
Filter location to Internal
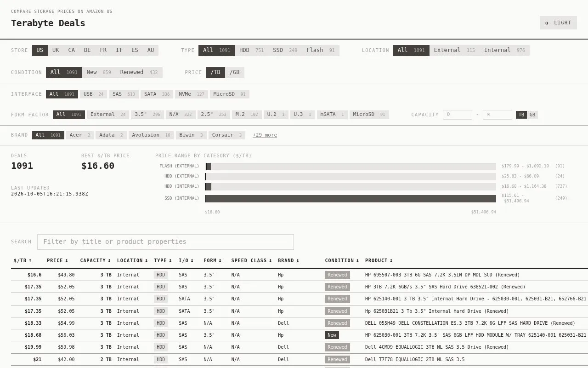[x=504, y=51]
